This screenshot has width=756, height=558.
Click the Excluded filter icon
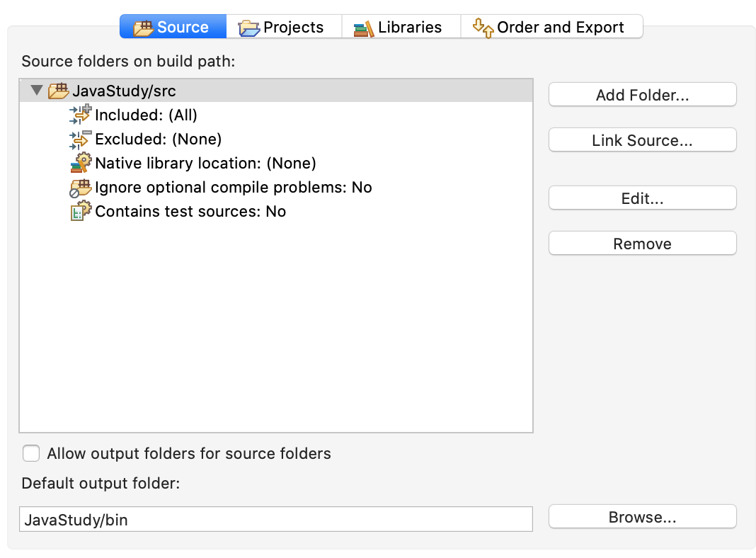pos(81,139)
